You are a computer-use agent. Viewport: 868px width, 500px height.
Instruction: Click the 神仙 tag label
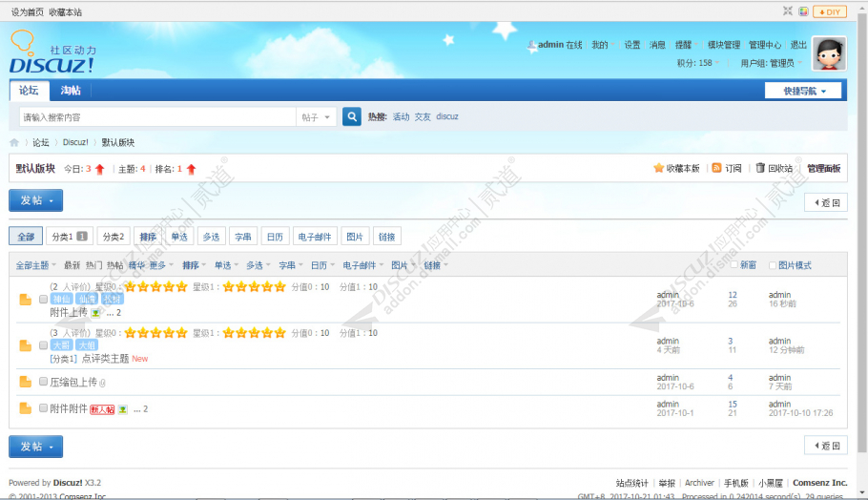coord(61,299)
